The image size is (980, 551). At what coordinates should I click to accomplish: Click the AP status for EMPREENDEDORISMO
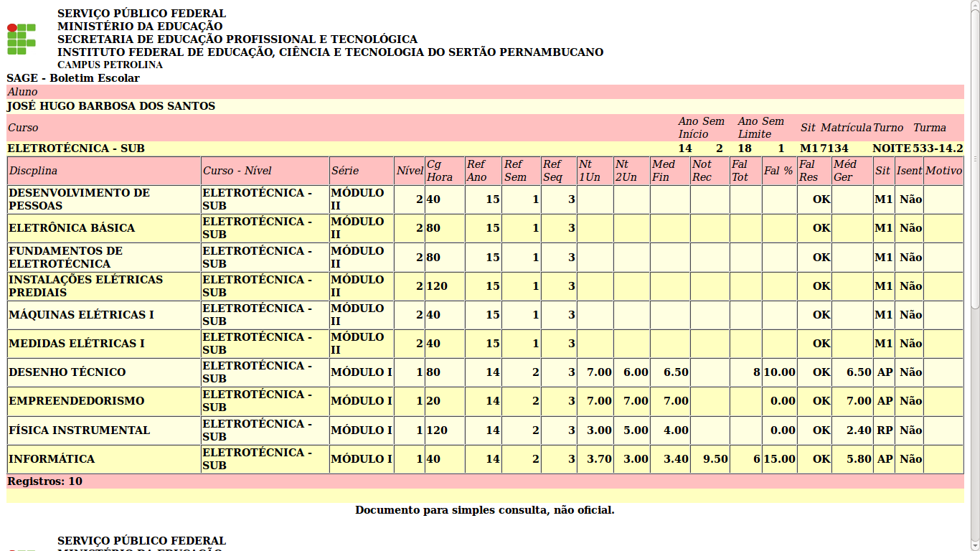tap(884, 401)
